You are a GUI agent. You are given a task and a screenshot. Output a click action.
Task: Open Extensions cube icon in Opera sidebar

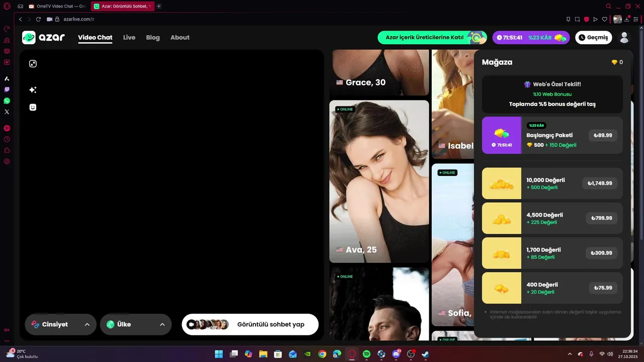coord(7,150)
